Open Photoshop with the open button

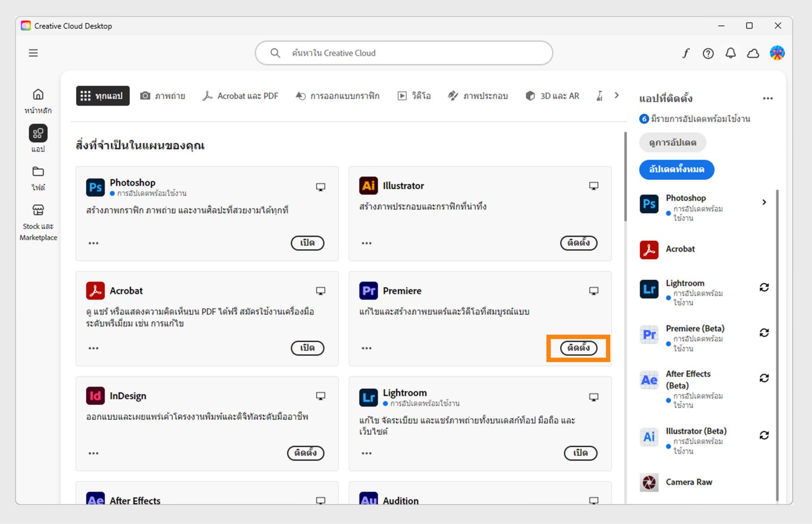coord(307,243)
